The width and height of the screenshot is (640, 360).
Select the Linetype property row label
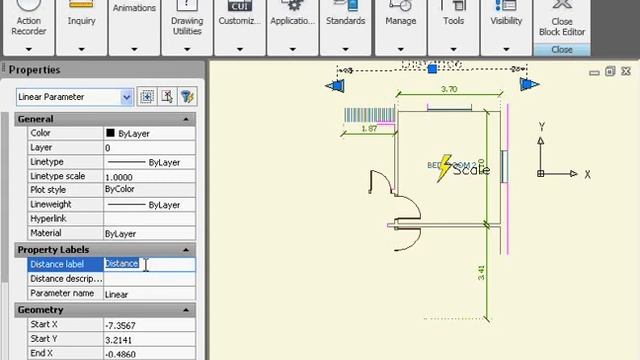click(x=65, y=162)
